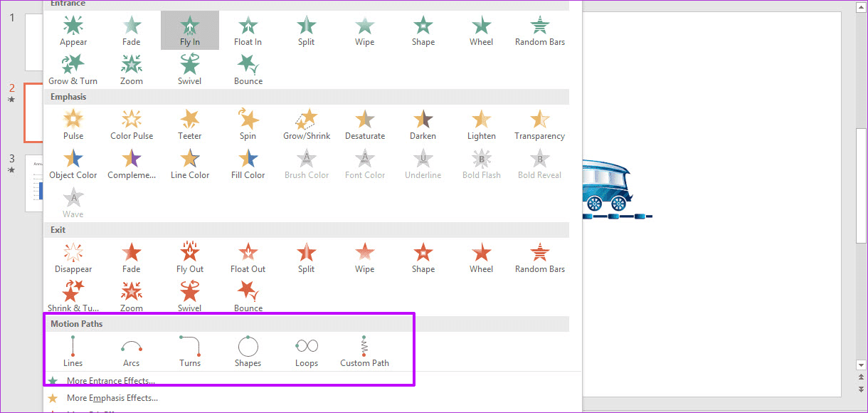Apply the Zoom entrance animation
Viewport: 868px width, 413px height.
point(132,70)
